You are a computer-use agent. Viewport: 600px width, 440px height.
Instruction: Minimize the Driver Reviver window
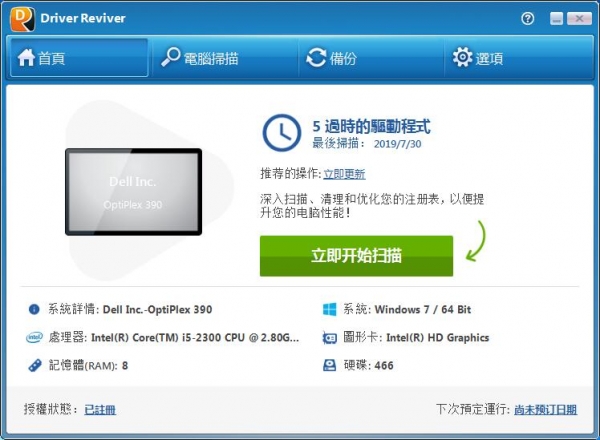pos(557,18)
